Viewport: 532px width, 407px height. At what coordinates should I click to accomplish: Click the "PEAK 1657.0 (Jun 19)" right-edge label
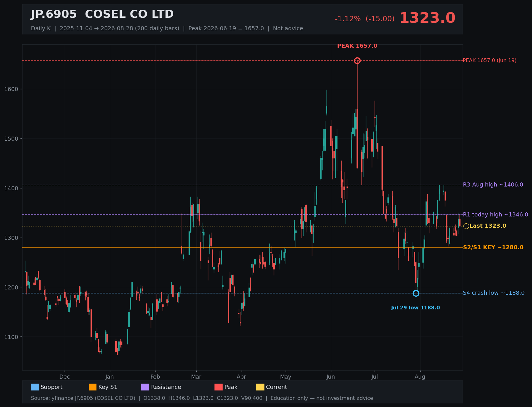click(x=490, y=61)
